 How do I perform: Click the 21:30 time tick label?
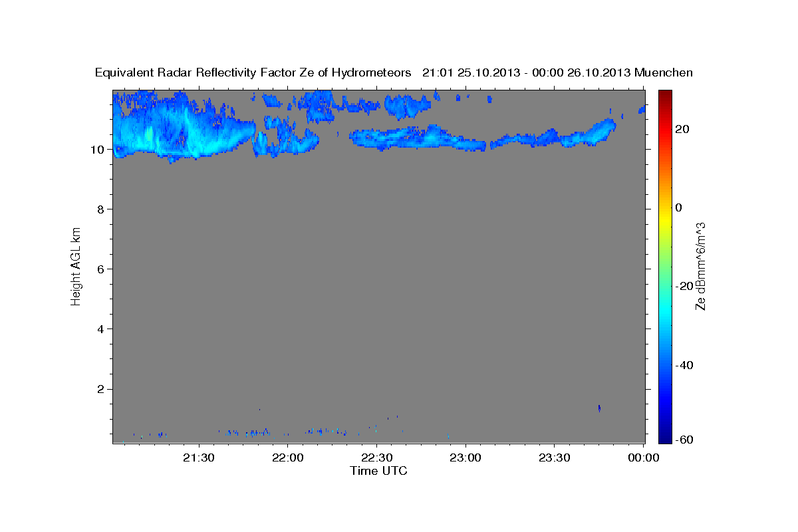pos(199,458)
